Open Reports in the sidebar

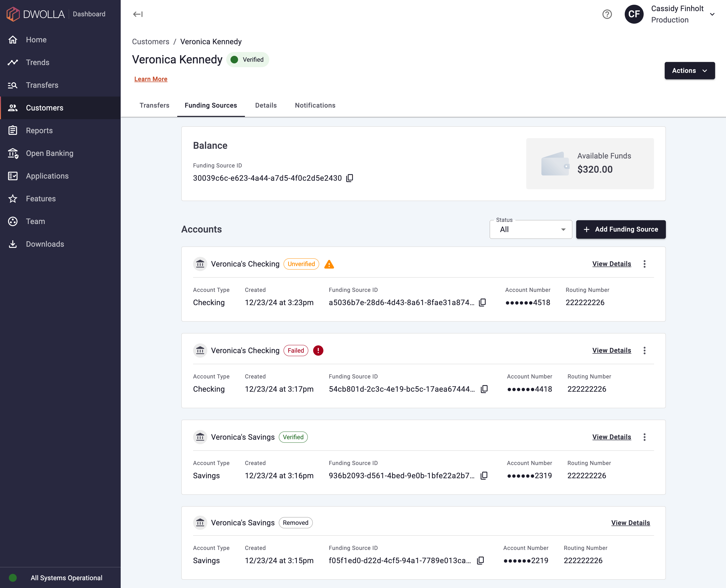tap(60, 130)
